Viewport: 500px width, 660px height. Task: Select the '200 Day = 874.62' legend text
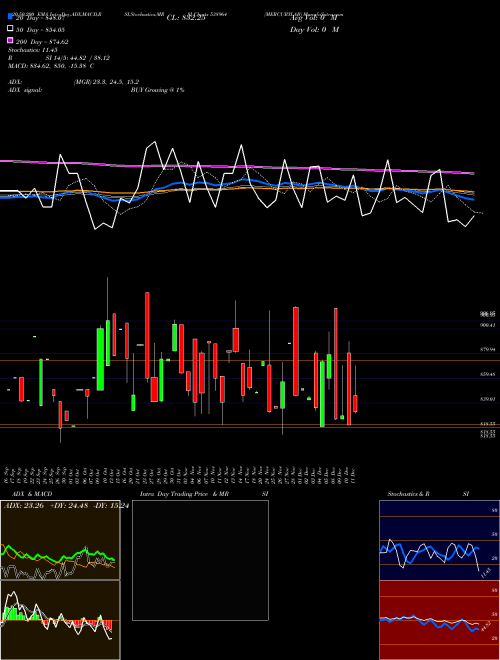click(42, 42)
